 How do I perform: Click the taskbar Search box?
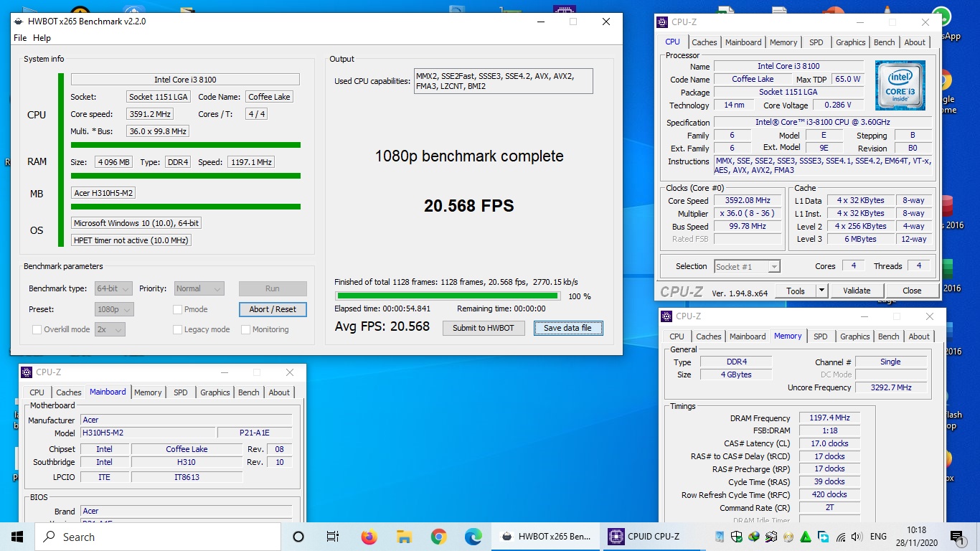point(158,537)
